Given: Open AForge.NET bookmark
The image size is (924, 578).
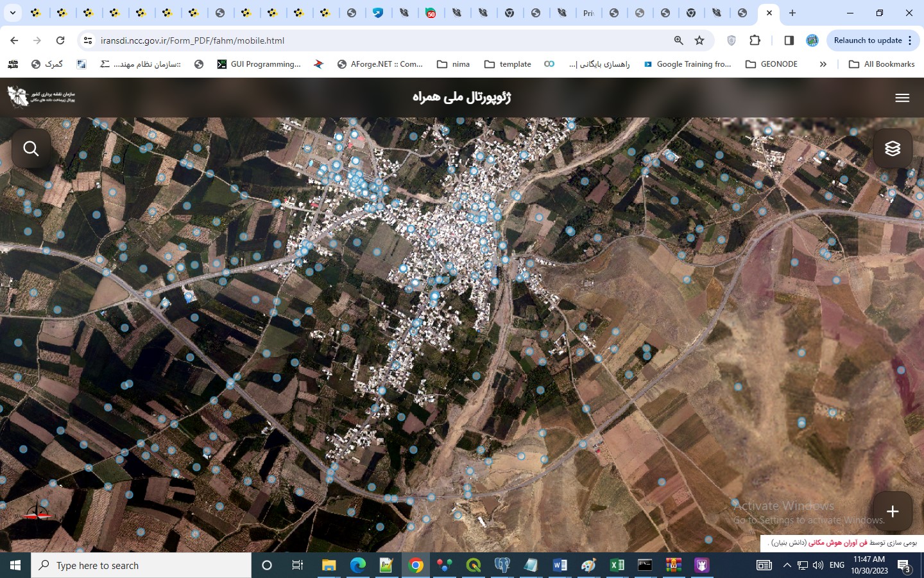Looking at the screenshot, I should coord(380,64).
